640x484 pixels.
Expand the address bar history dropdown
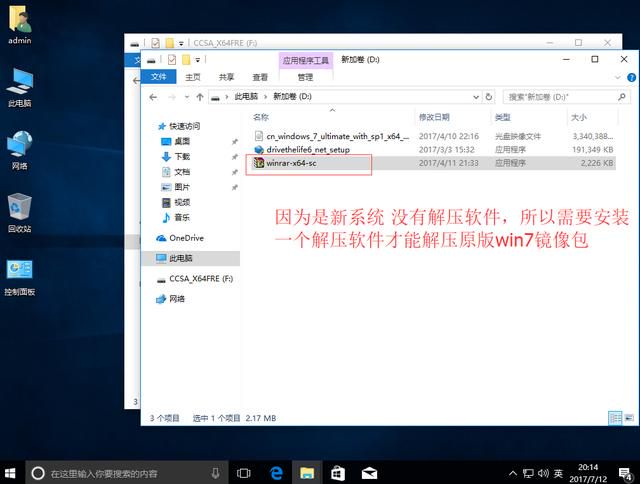click(x=476, y=97)
